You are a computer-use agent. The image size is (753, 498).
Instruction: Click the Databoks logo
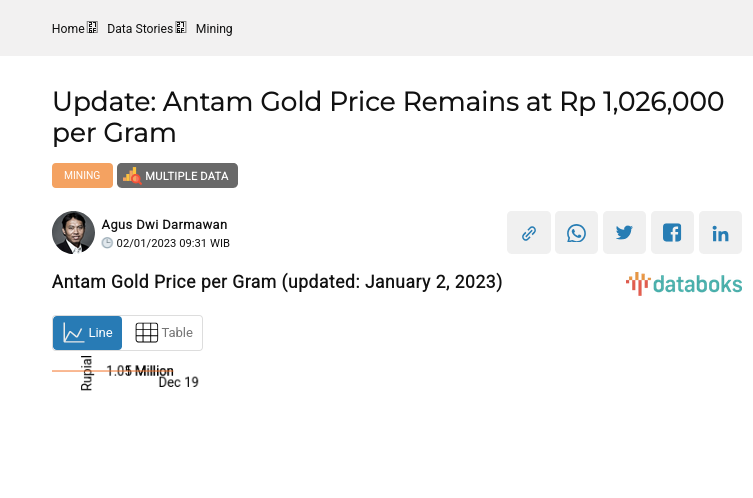(684, 284)
